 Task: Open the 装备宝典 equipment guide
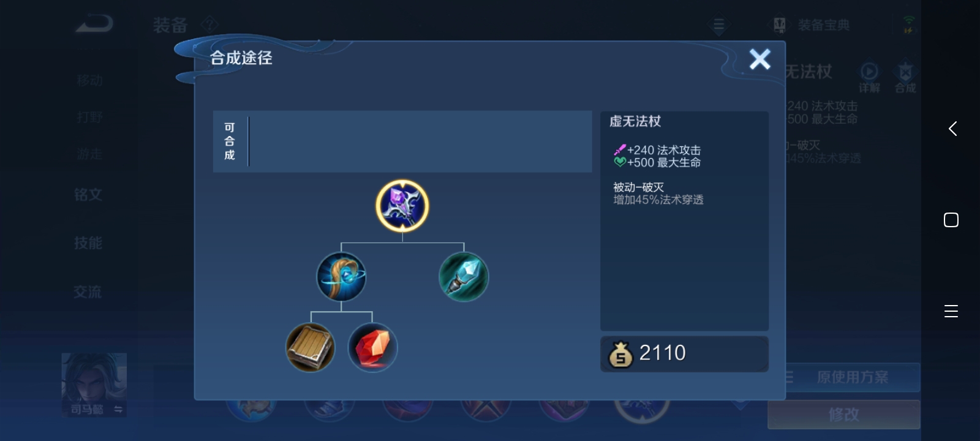tap(812, 25)
